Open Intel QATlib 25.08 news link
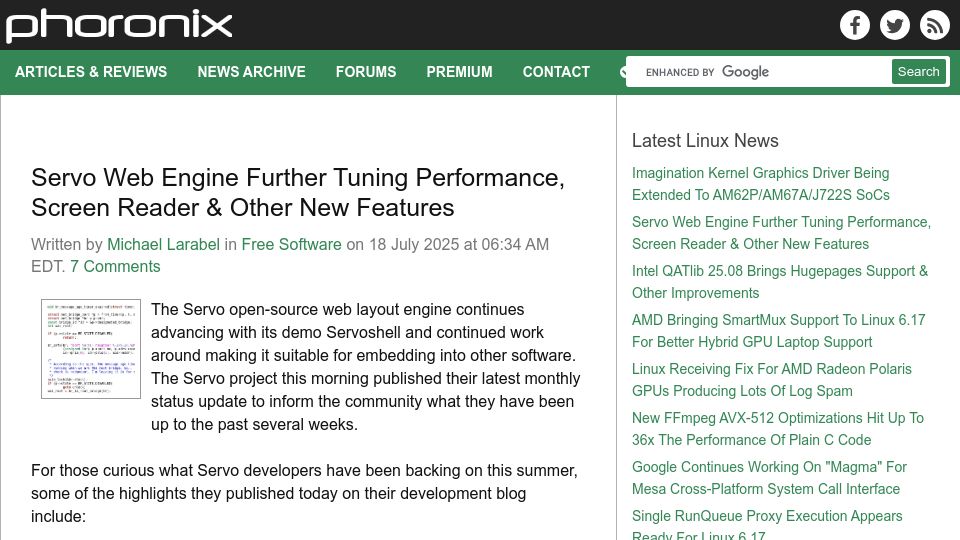The height and width of the screenshot is (540, 960). [x=780, y=282]
